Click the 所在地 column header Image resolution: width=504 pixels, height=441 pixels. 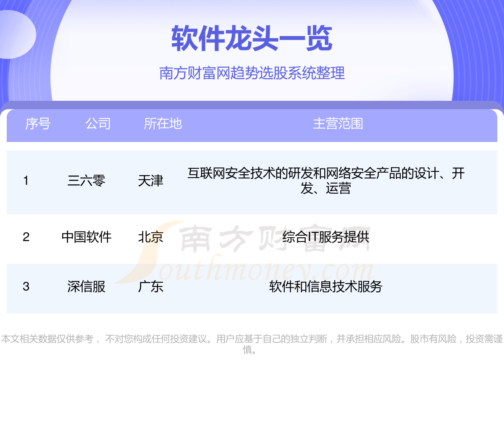[x=163, y=123]
